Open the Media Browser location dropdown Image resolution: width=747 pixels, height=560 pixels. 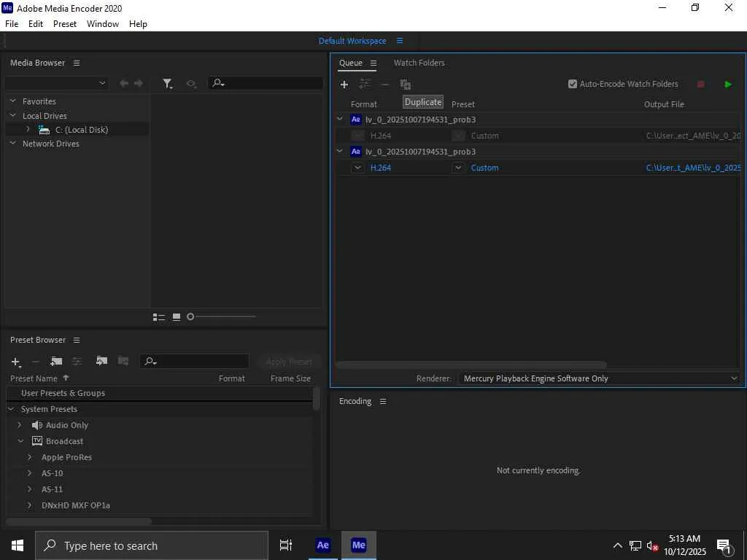57,83
